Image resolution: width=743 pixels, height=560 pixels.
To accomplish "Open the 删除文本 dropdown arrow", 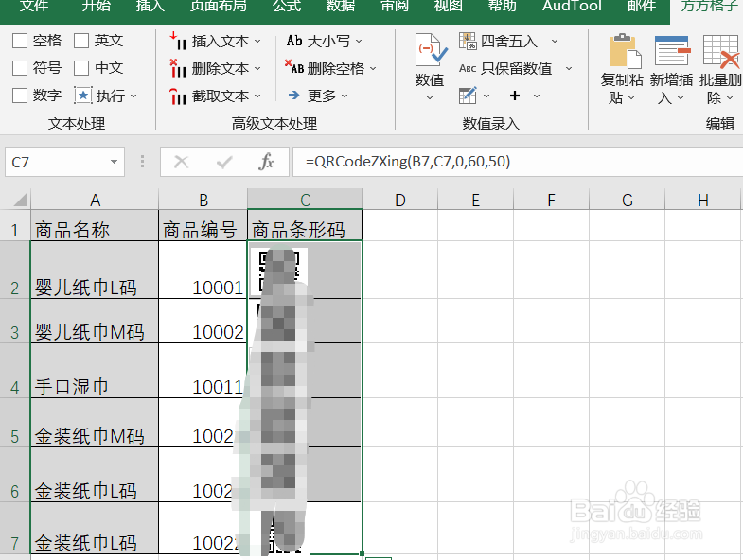I will point(257,69).
